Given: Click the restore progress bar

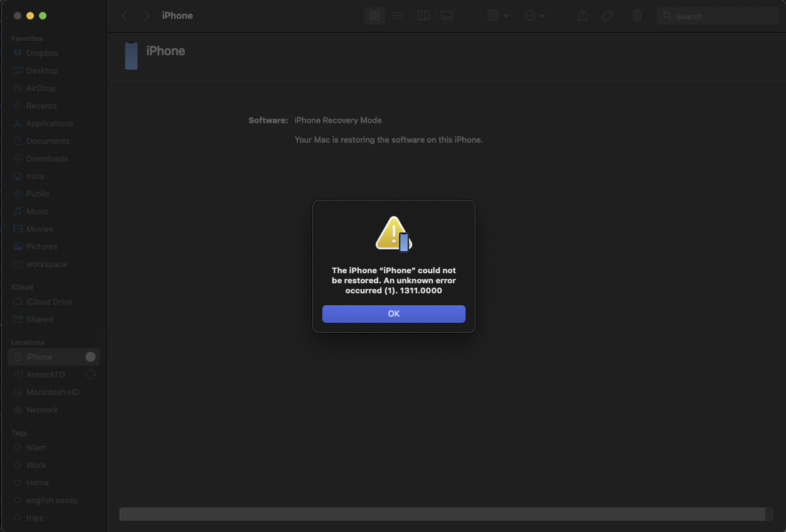Looking at the screenshot, I should pos(446,514).
